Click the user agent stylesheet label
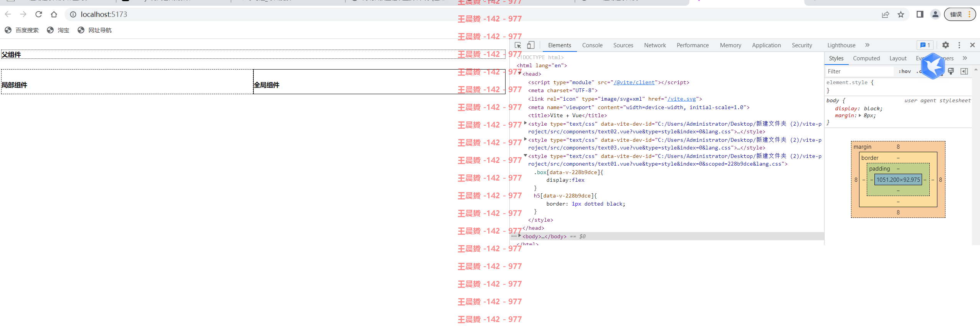Viewport: 980px width, 332px height. pyautogui.click(x=937, y=100)
